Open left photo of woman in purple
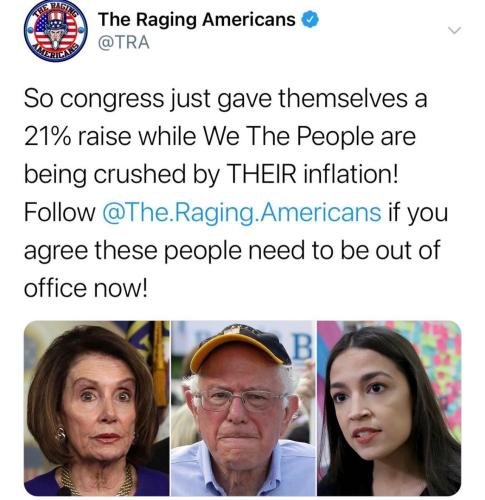 (x=97, y=408)
